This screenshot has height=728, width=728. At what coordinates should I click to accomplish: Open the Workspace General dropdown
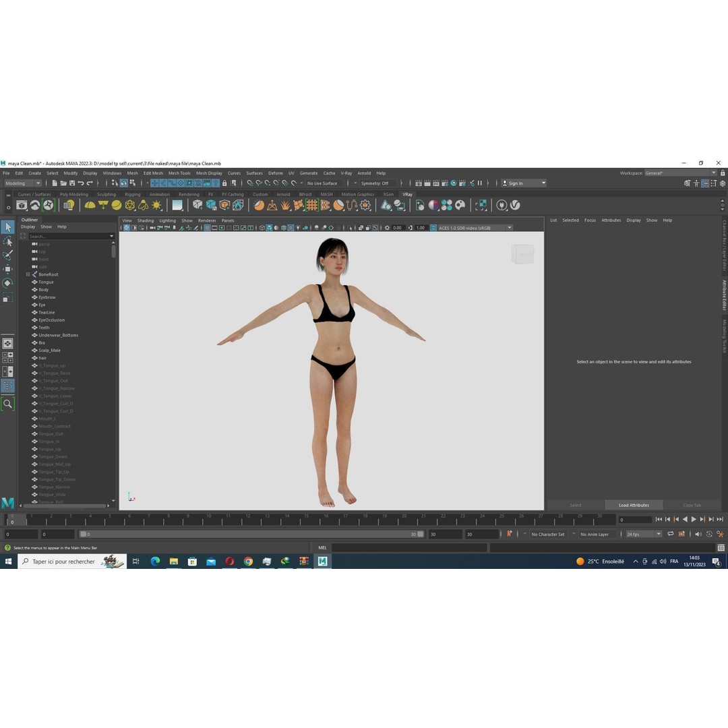click(x=681, y=173)
